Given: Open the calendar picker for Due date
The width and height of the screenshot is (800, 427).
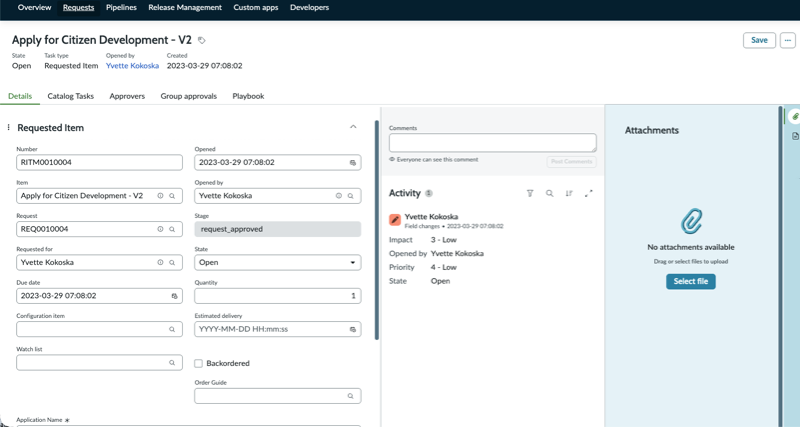Looking at the screenshot, I should (x=174, y=296).
